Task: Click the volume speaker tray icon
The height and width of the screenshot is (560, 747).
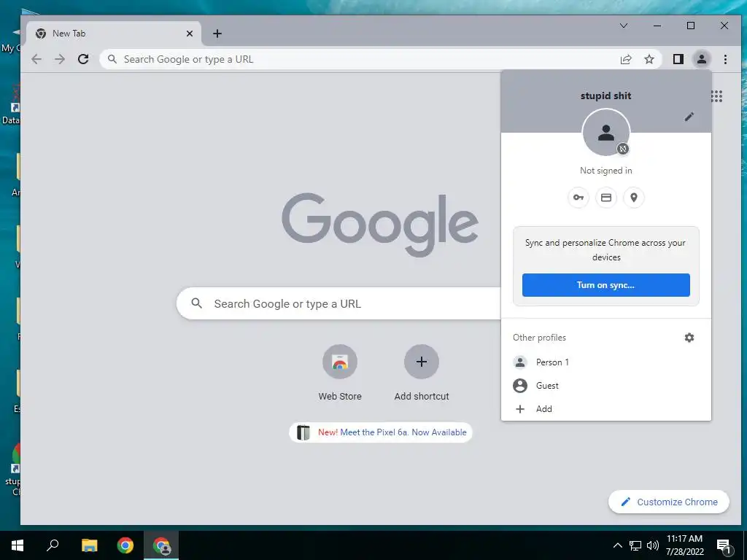Action: click(x=653, y=545)
